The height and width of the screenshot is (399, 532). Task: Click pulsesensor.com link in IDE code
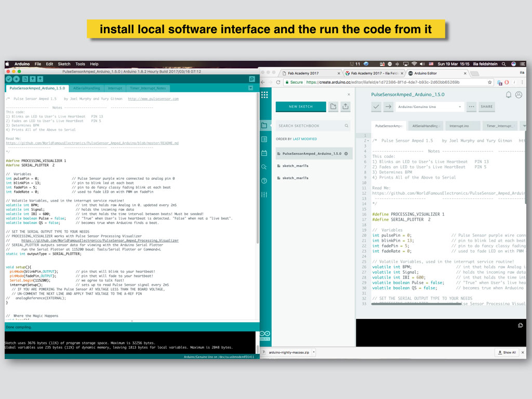[x=153, y=99]
